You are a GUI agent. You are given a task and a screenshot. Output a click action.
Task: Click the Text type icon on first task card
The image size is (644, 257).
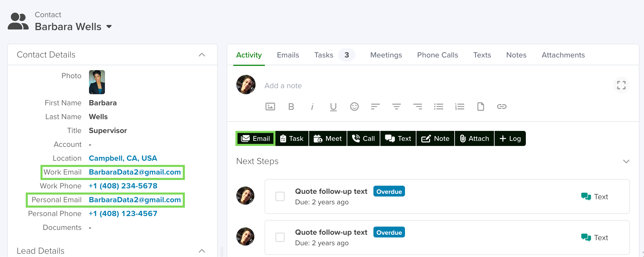pyautogui.click(x=586, y=197)
